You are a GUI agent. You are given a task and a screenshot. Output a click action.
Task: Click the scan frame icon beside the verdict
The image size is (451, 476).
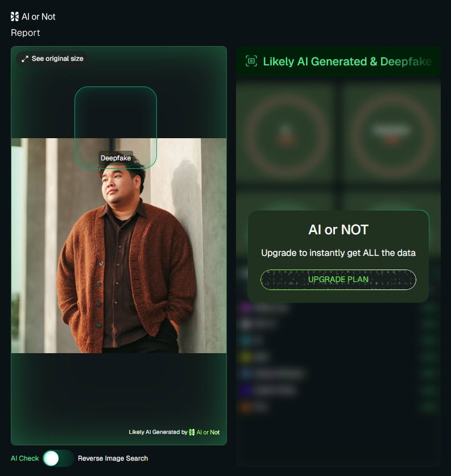pyautogui.click(x=251, y=61)
